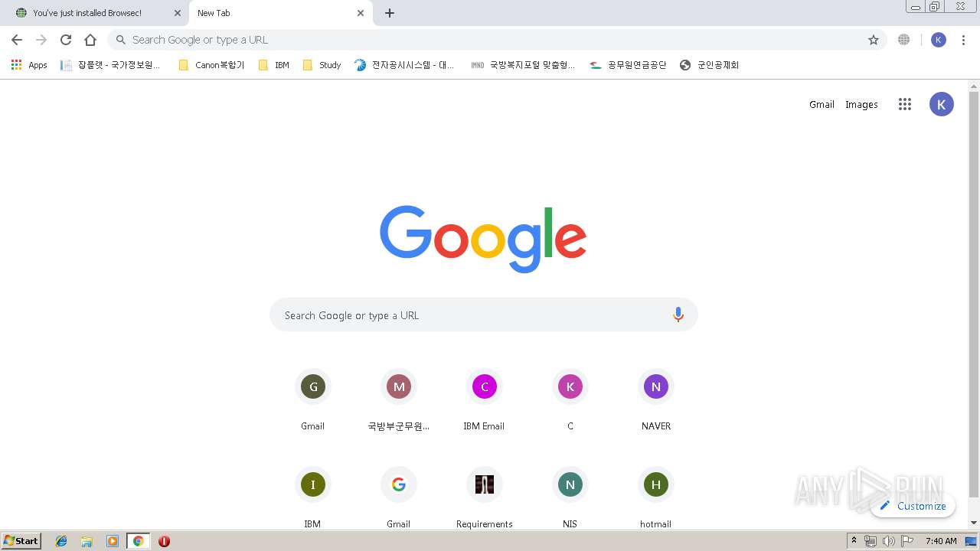Open the 국방부군무원 shortcut tile
Image resolution: width=980 pixels, height=551 pixels.
click(x=398, y=401)
